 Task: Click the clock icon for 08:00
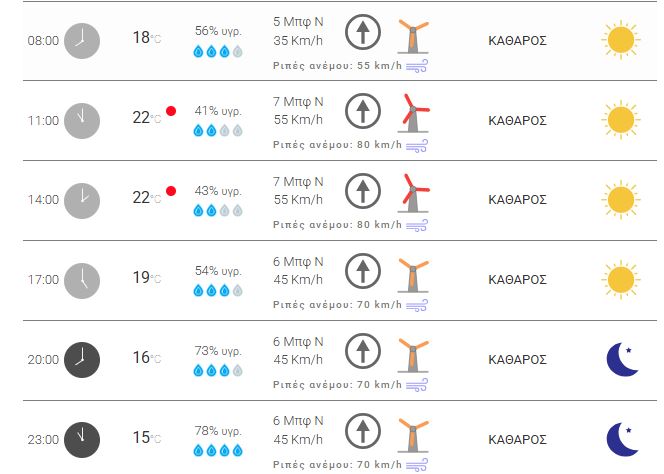pyautogui.click(x=82, y=40)
